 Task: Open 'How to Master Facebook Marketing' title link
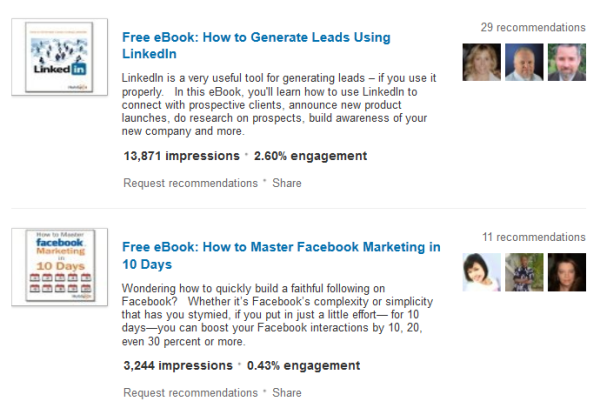[280, 256]
